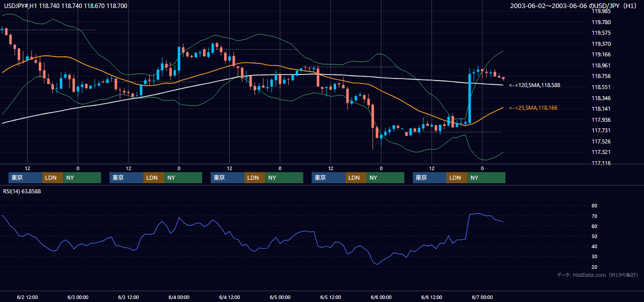The height and width of the screenshot is (302, 644).
Task: Select the RSI scale value 50
Action: click(594, 236)
